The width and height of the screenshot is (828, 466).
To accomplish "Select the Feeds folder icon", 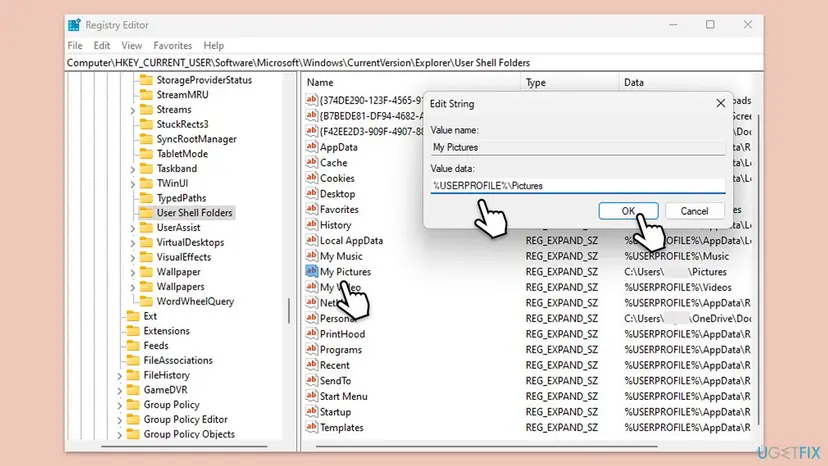I will pyautogui.click(x=133, y=346).
